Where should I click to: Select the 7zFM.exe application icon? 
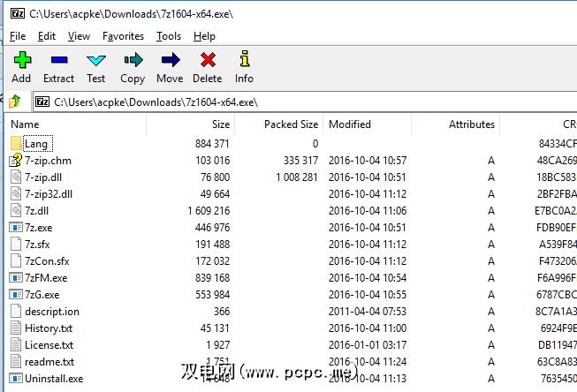[x=16, y=278]
